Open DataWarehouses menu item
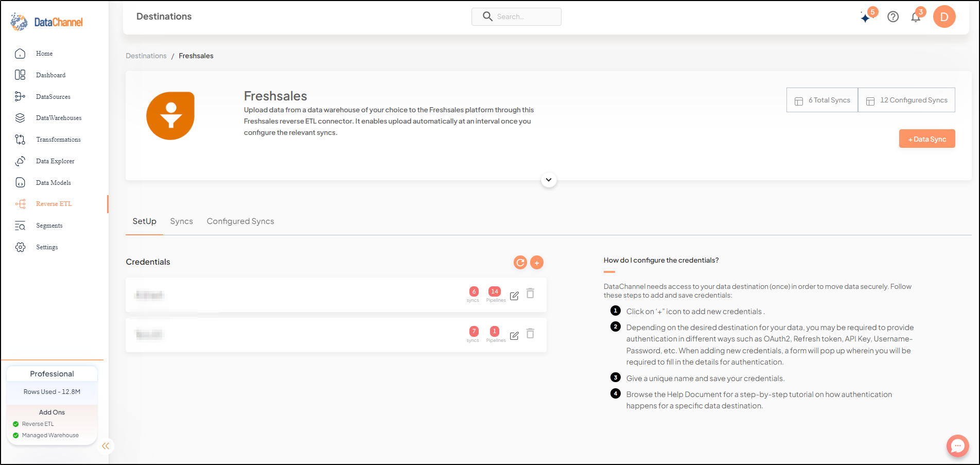The width and height of the screenshot is (980, 465). [x=59, y=118]
